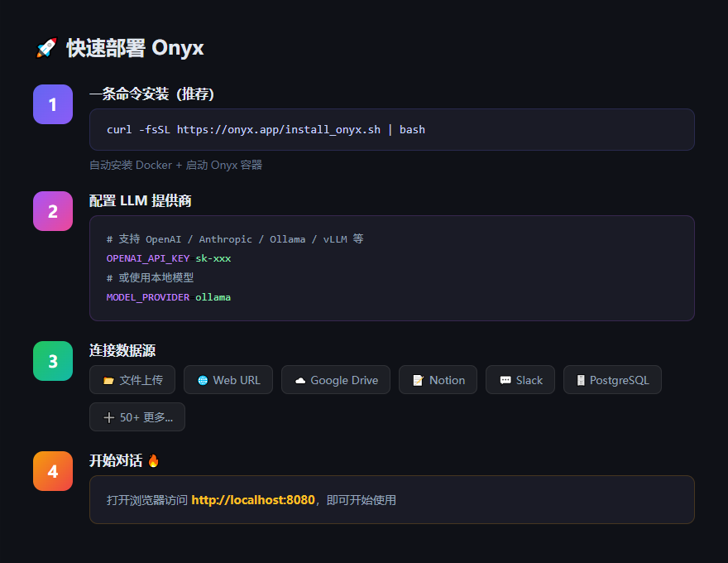Click the MODEL_PROVIDER ollama line

pyautogui.click(x=169, y=297)
